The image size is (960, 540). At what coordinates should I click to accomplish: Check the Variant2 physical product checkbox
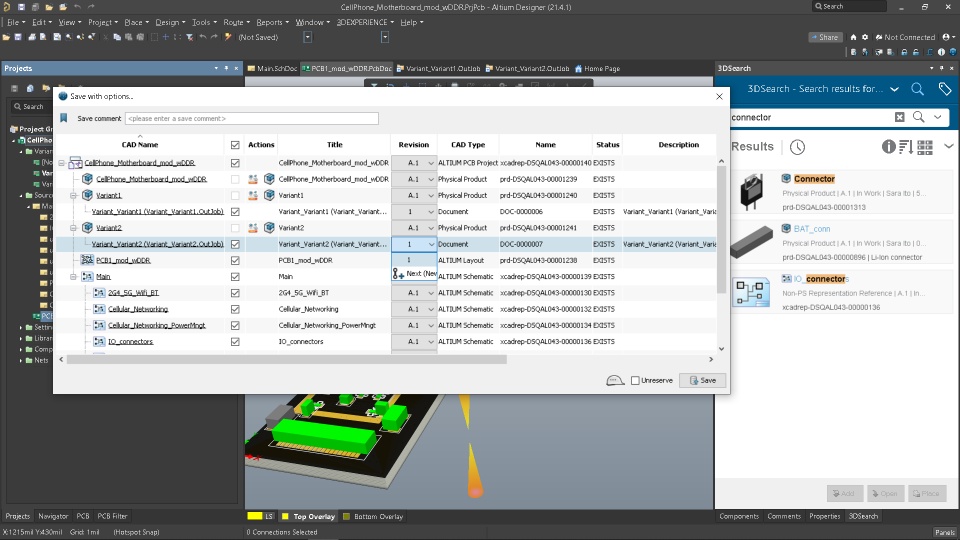pyautogui.click(x=235, y=228)
